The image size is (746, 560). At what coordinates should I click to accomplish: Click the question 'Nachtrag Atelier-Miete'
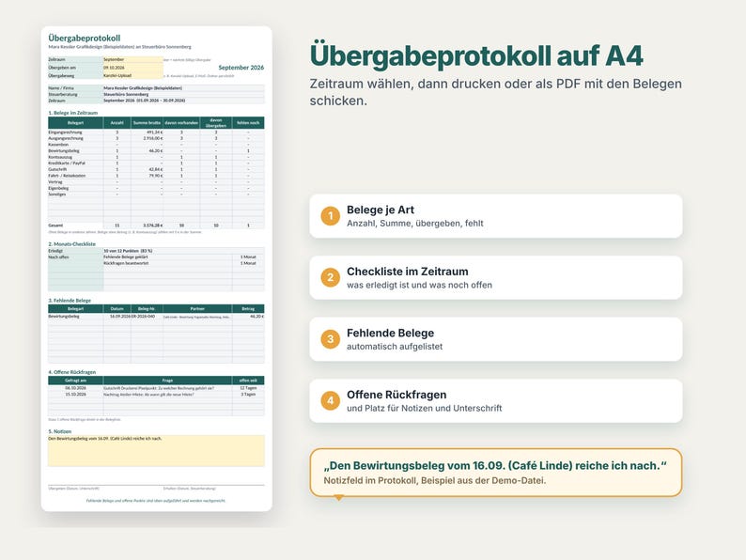tap(148, 395)
